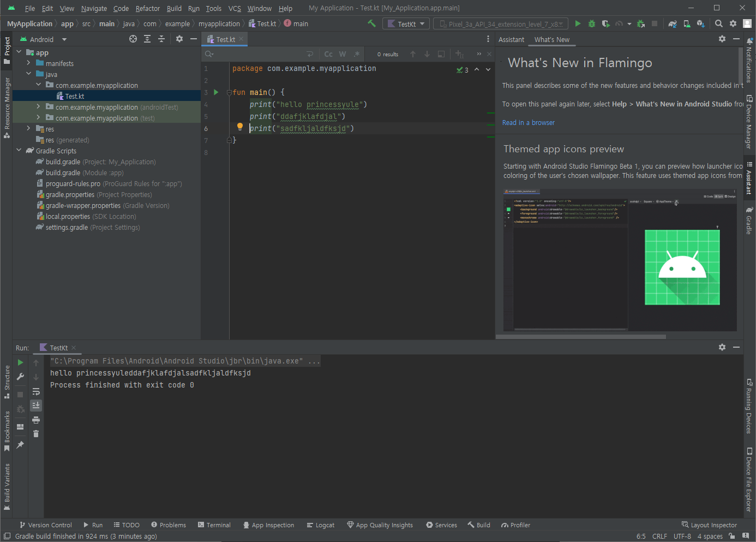Toggle pin tab in the Run panel

pyautogui.click(x=20, y=445)
